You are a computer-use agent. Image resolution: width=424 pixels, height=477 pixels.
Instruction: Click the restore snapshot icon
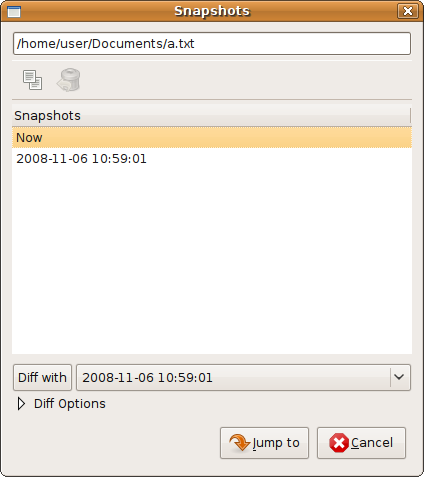69,80
